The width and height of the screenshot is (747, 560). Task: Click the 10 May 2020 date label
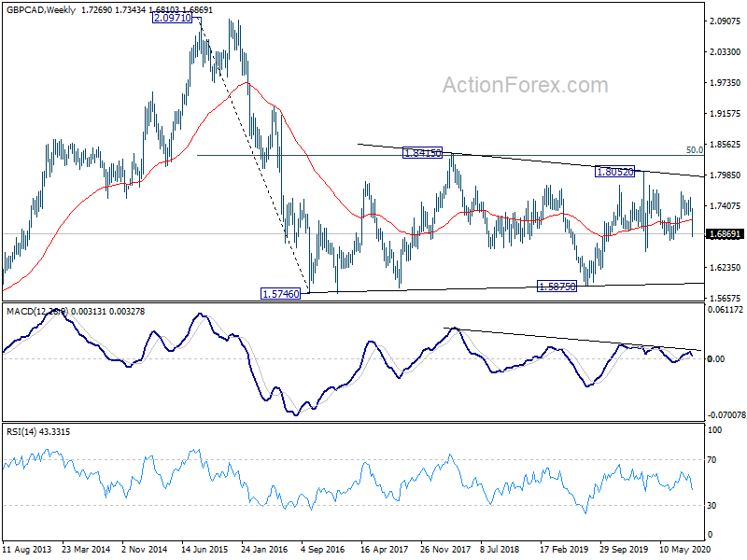click(684, 550)
